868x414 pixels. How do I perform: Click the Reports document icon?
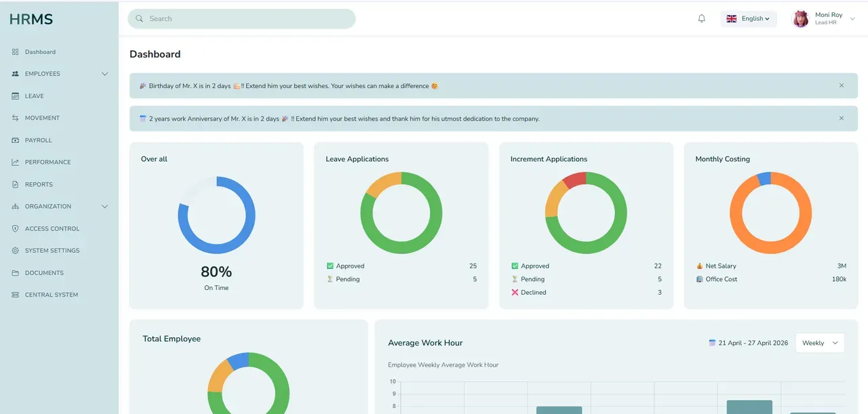coord(15,184)
